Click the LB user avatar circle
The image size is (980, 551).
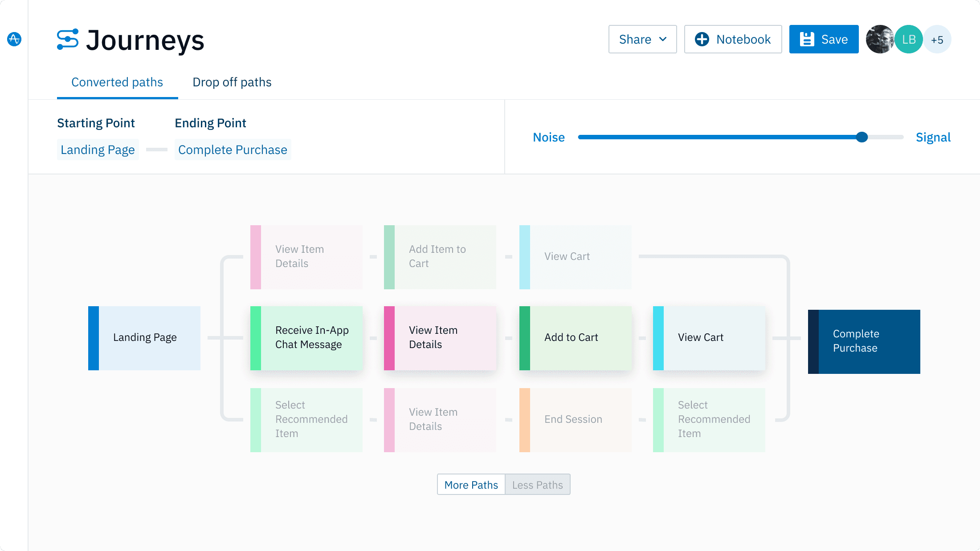click(x=909, y=39)
